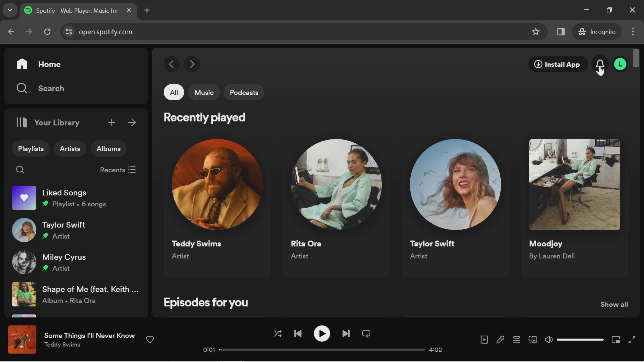The width and height of the screenshot is (644, 362).
Task: Enable repeat mode
Action: pos(366,334)
